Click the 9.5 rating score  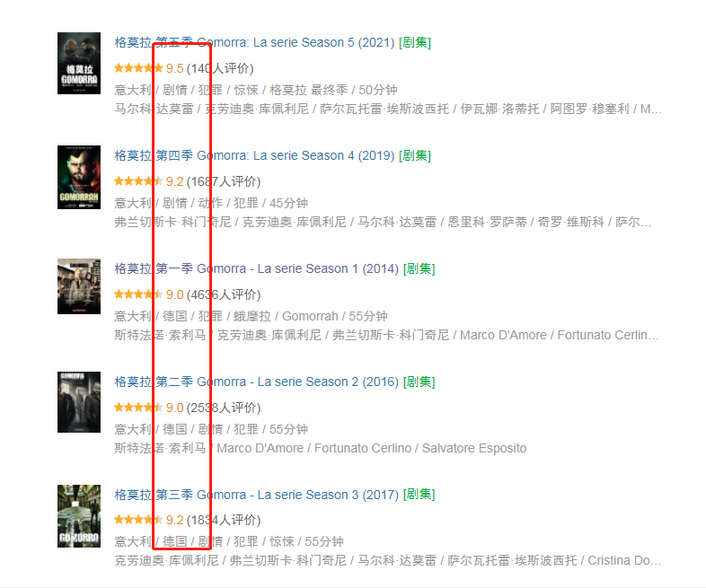174,68
